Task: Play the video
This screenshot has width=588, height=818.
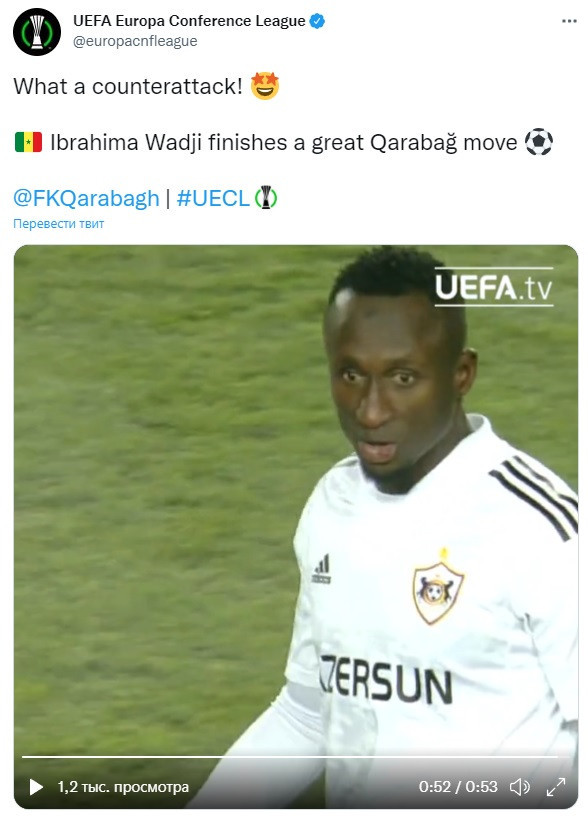Action: click(35, 787)
